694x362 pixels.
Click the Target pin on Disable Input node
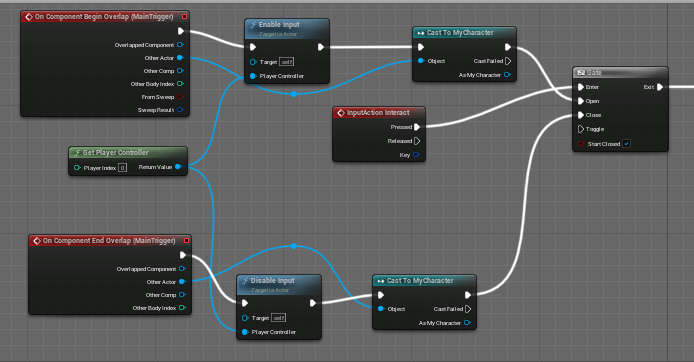click(x=245, y=318)
